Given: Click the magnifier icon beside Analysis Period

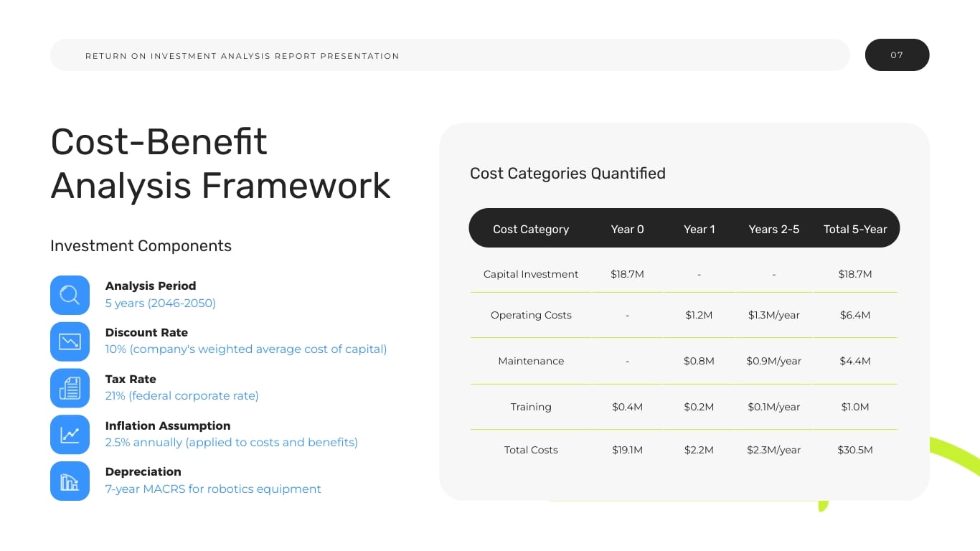Looking at the screenshot, I should click(x=70, y=295).
